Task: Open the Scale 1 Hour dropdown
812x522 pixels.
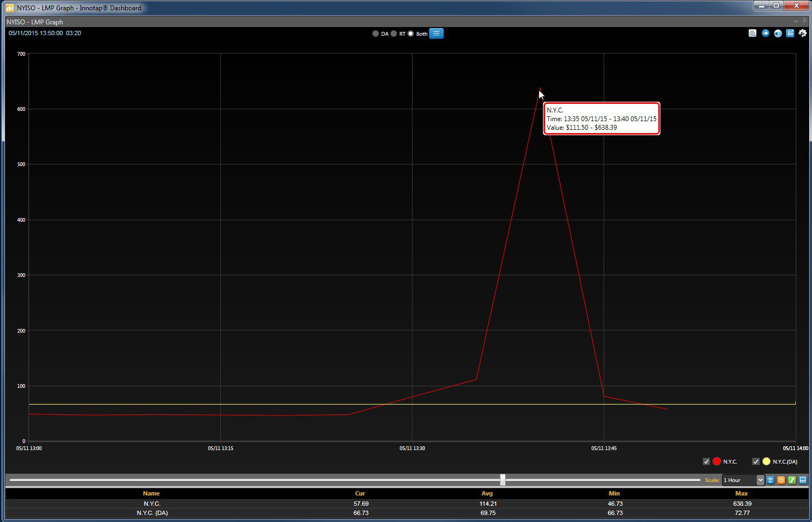Action: click(743, 480)
